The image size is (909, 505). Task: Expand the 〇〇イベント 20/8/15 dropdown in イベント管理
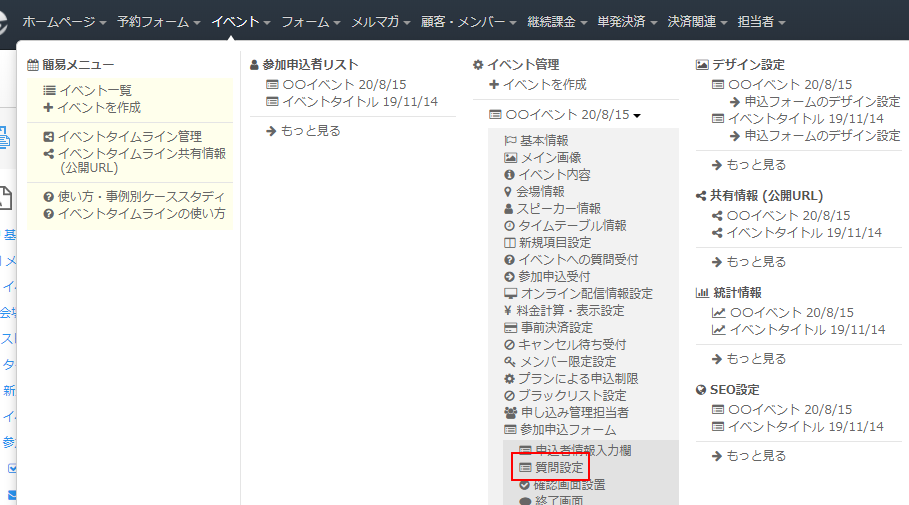pyautogui.click(x=566, y=115)
